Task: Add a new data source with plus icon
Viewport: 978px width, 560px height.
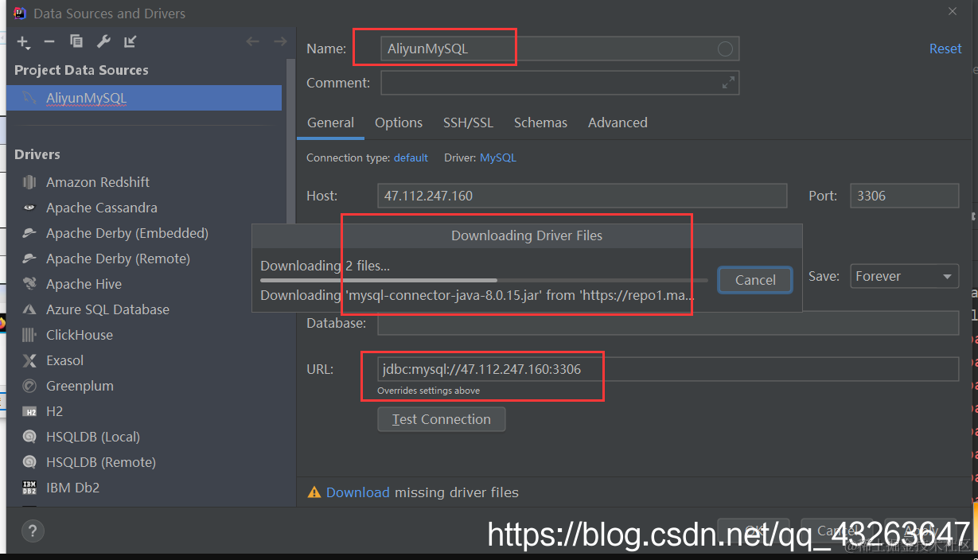Action: tap(23, 41)
